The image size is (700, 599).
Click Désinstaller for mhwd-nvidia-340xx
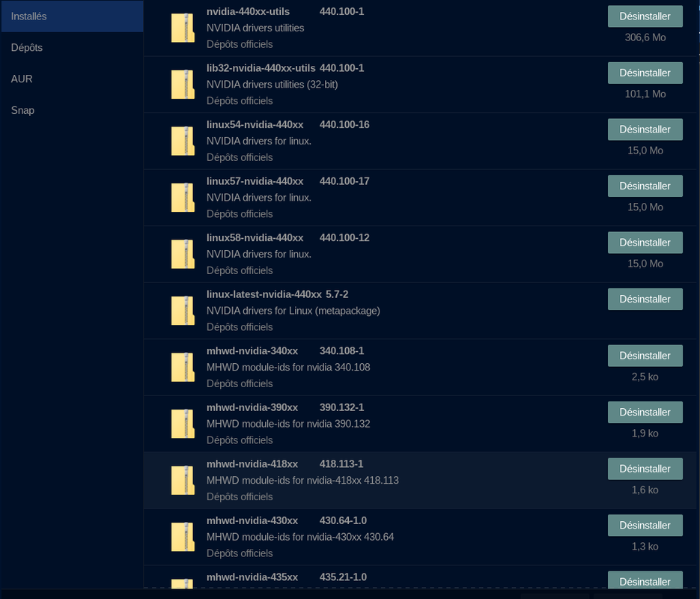click(x=645, y=356)
